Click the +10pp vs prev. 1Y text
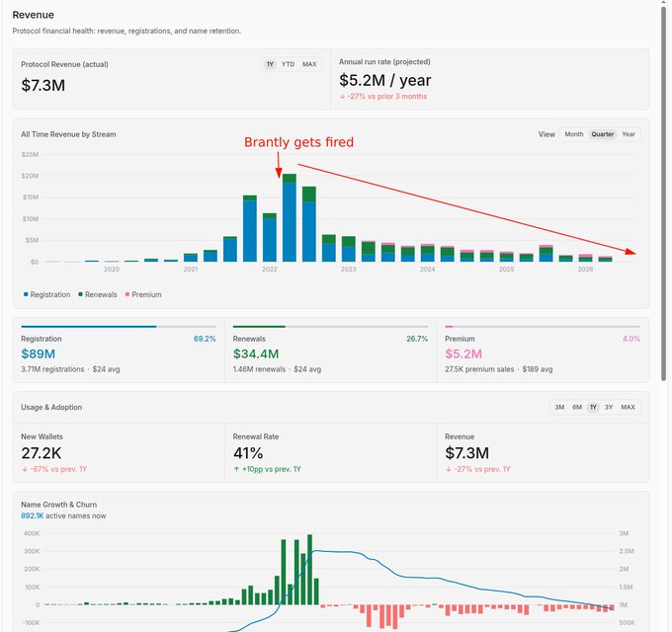 [267, 469]
